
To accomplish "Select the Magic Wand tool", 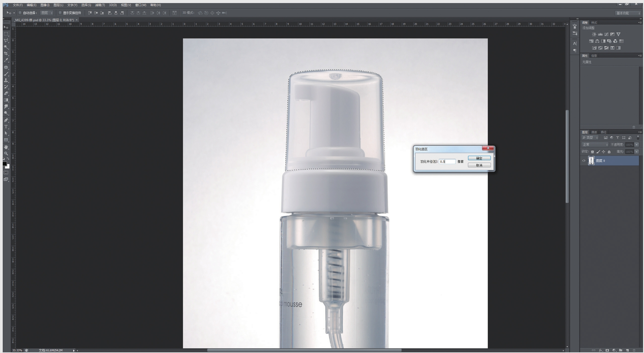I will (x=6, y=47).
